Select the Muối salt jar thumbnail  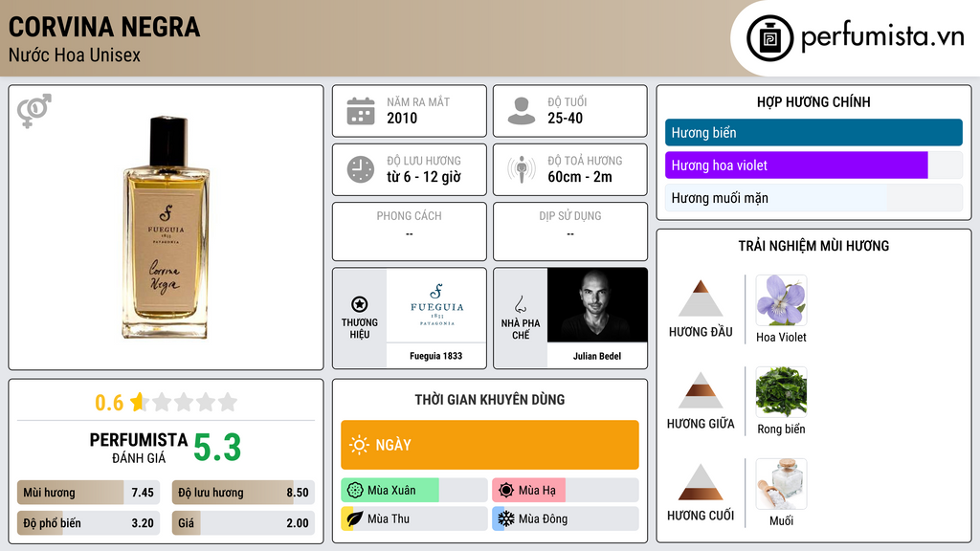click(x=781, y=484)
